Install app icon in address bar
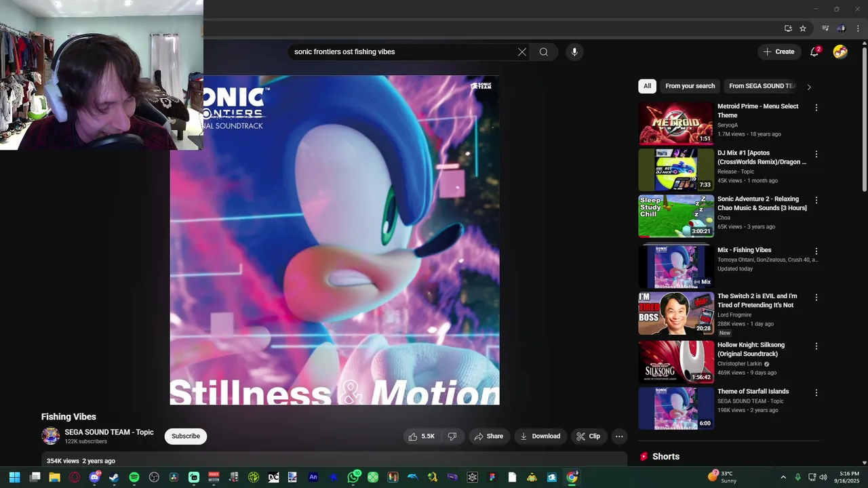 click(788, 28)
